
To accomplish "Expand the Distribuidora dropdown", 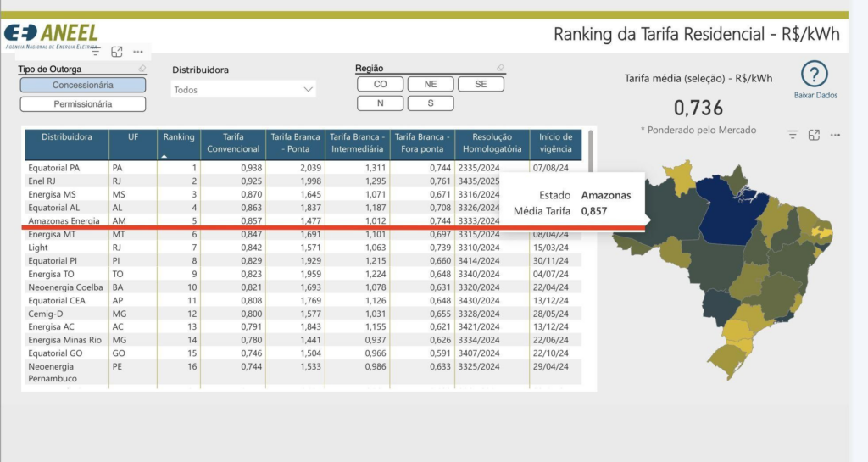I will click(x=308, y=89).
